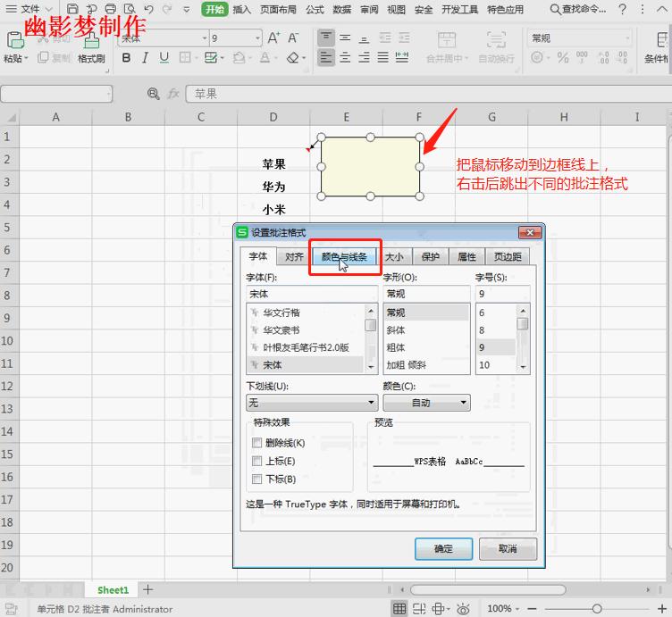Screen dimensions: 672x617
Task: Open the font size dropdown in ribbon
Action: click(x=257, y=38)
